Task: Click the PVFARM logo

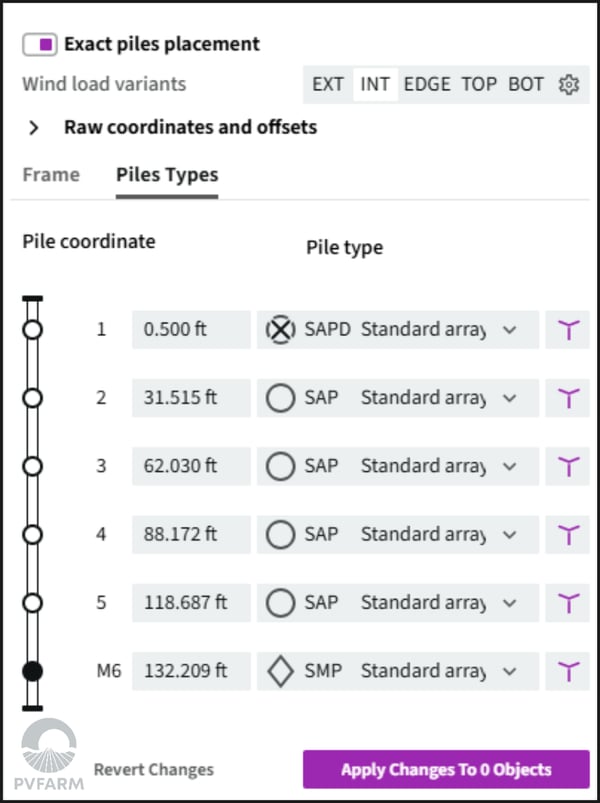Action: (x=49, y=754)
